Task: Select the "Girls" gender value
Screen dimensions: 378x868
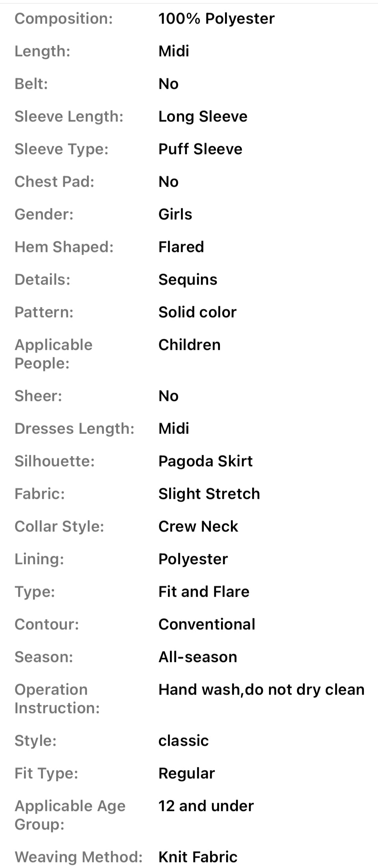Action: point(175,214)
